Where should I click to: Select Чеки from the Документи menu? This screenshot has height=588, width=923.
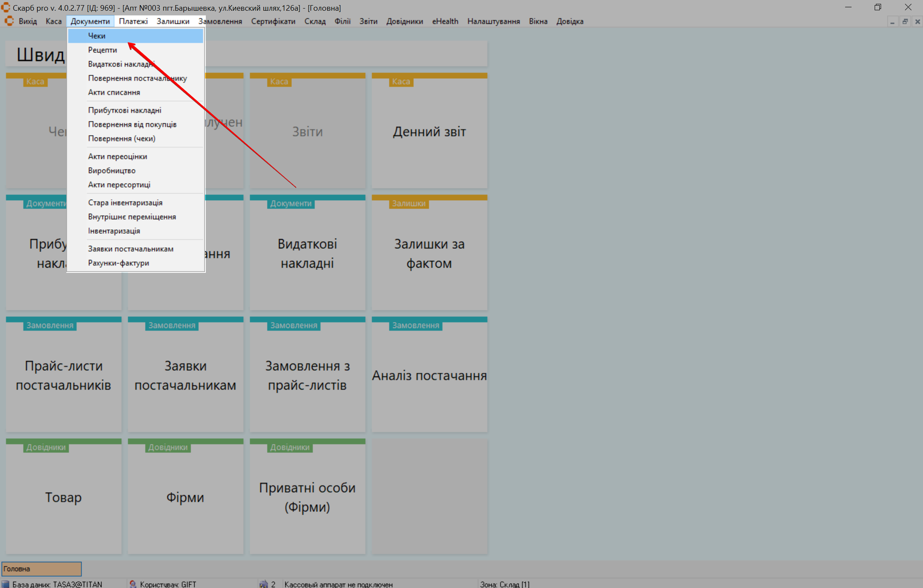click(x=97, y=36)
